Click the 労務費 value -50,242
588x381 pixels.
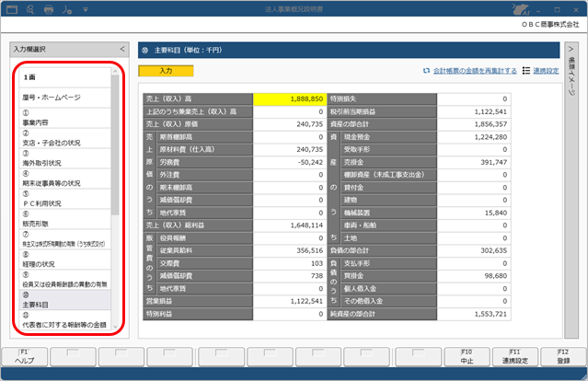(x=290, y=162)
